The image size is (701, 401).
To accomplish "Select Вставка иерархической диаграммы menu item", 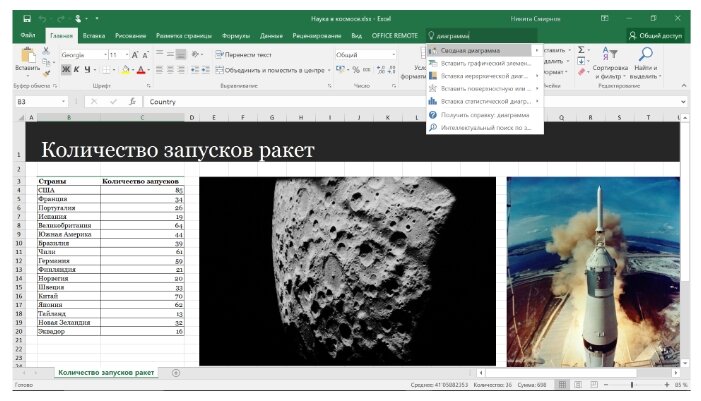I will (485, 76).
